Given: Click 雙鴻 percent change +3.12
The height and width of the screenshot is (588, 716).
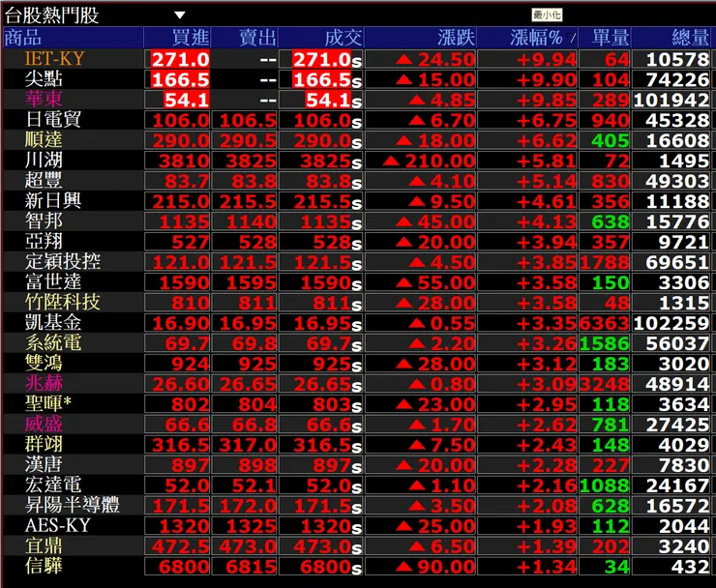Looking at the screenshot, I should pyautogui.click(x=546, y=364).
